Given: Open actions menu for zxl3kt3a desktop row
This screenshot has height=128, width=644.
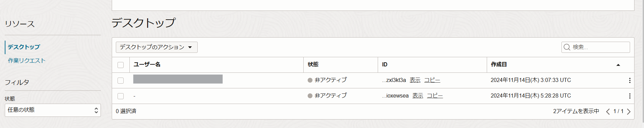Looking at the screenshot, I should (629, 80).
